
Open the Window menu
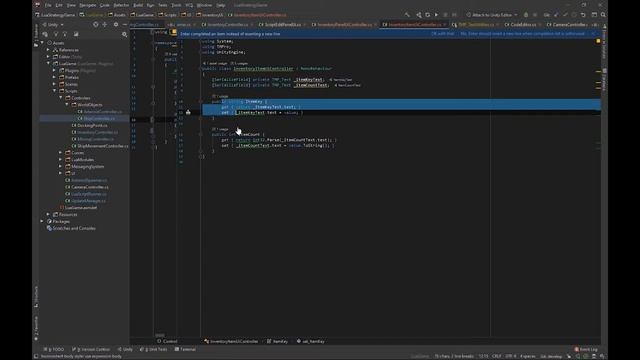pos(204,5)
